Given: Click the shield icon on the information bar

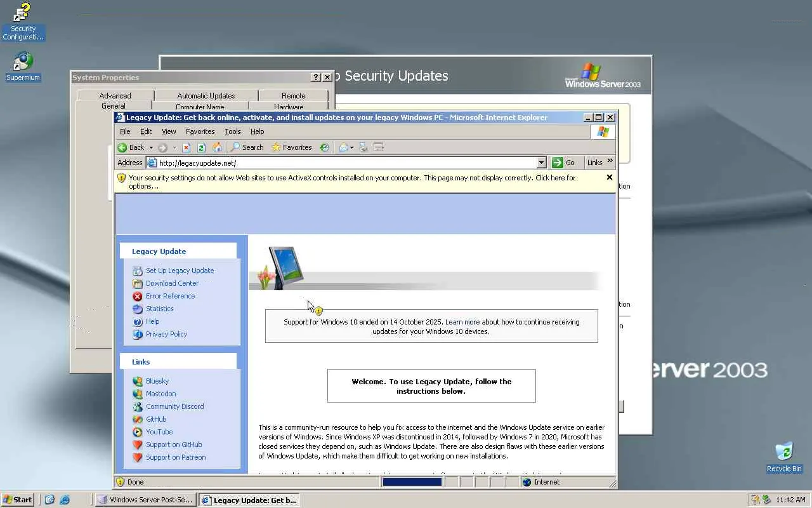Looking at the screenshot, I should 122,178.
